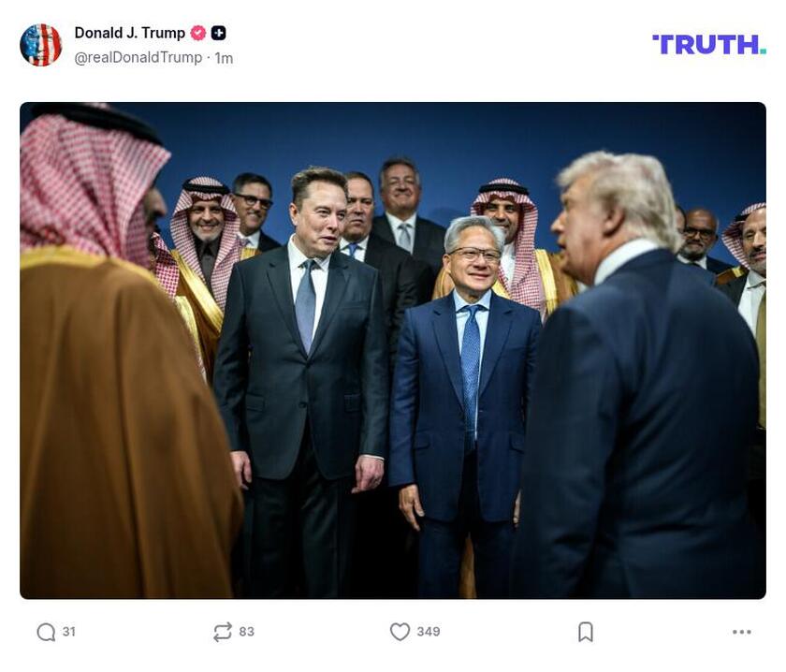
Task: Click the ReTruth repost icon
Action: [221, 632]
